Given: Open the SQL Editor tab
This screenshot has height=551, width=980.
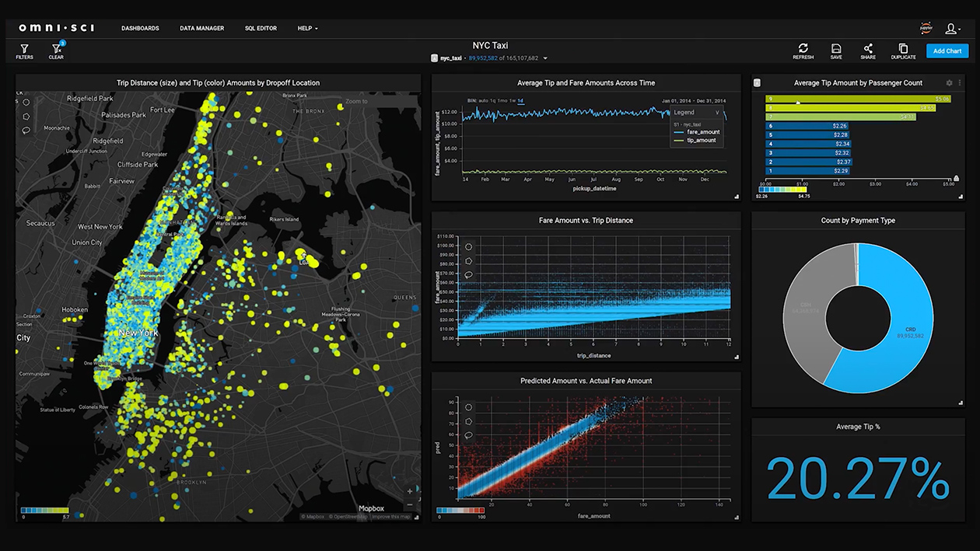Looking at the screenshot, I should click(261, 29).
